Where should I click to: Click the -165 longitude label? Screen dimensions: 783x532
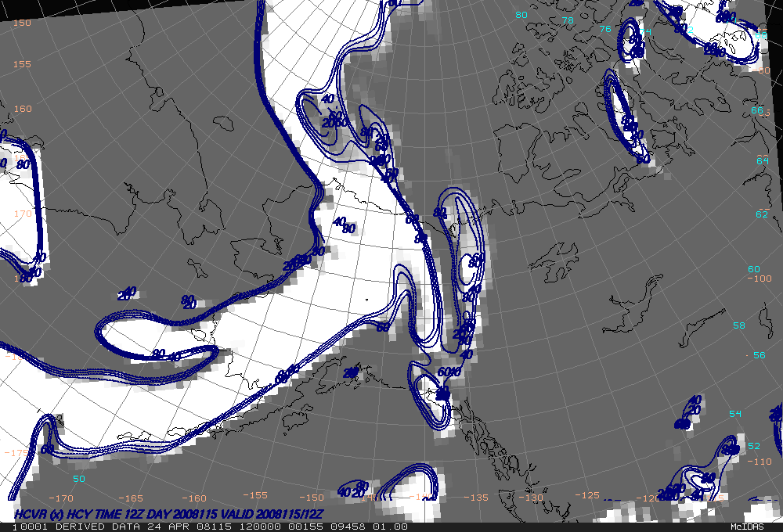point(131,498)
